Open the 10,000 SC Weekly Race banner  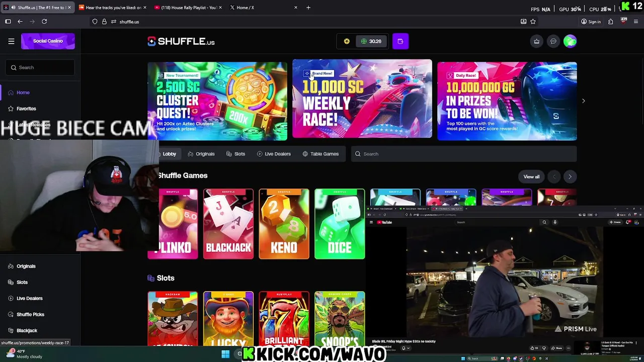click(362, 99)
